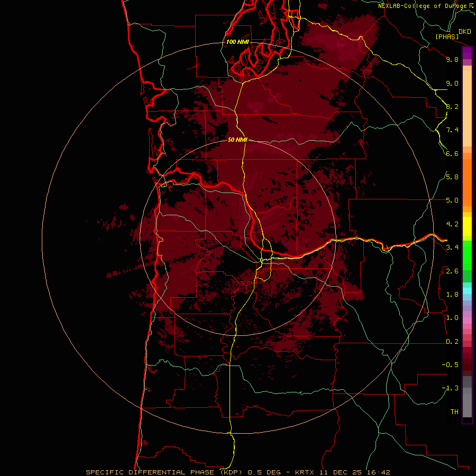Click the 8.2 value on the color scale

pyautogui.click(x=452, y=106)
